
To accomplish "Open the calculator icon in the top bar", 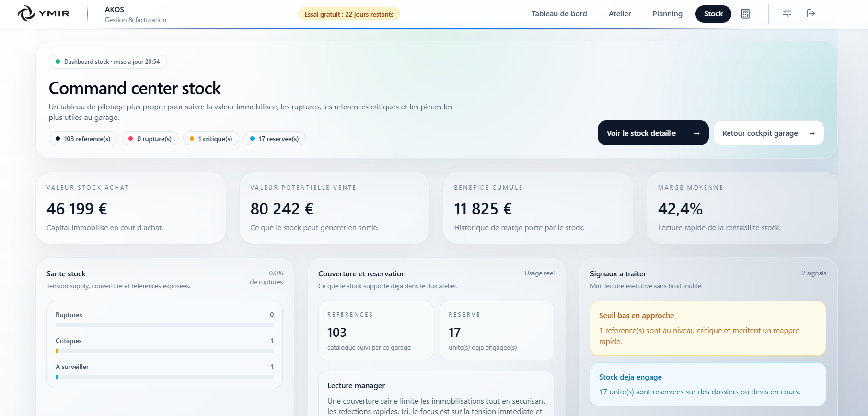I will (745, 13).
